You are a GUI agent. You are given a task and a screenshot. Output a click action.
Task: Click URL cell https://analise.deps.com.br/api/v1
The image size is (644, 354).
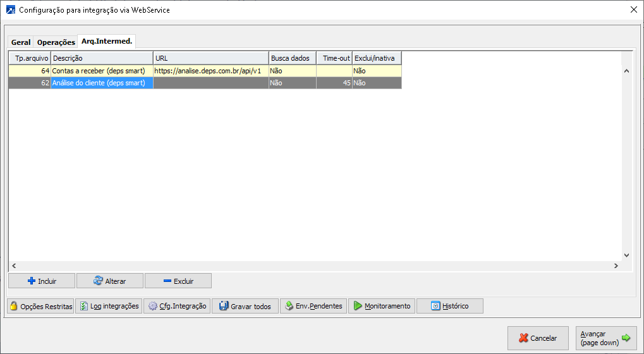coord(211,71)
